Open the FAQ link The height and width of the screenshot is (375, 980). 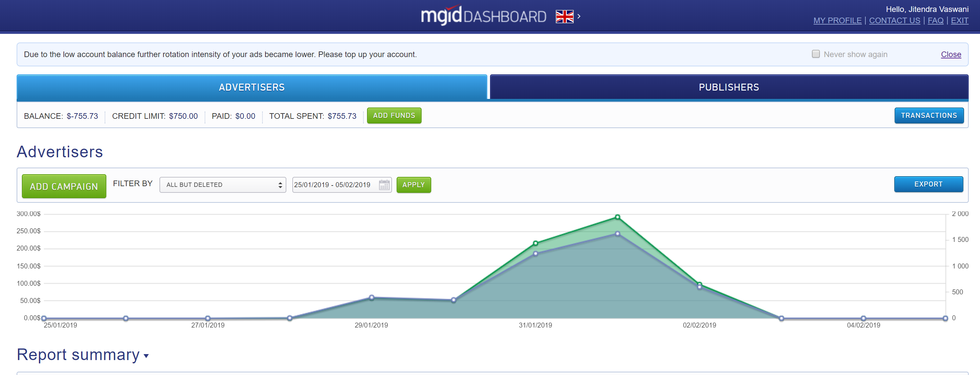point(935,21)
